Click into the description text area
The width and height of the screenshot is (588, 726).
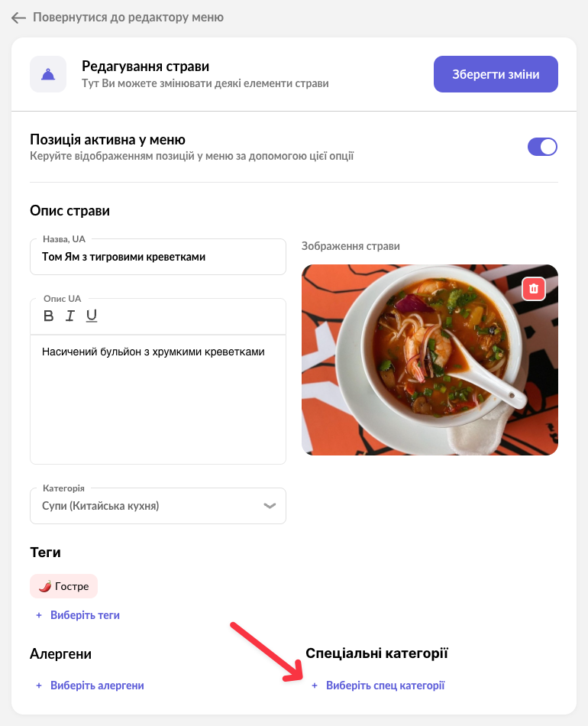click(x=157, y=397)
